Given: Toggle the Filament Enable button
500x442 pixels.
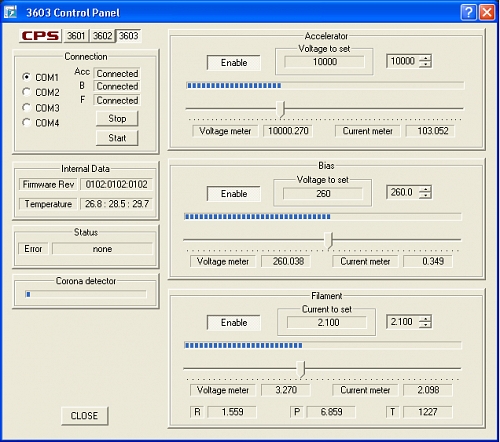Looking at the screenshot, I should [x=234, y=323].
